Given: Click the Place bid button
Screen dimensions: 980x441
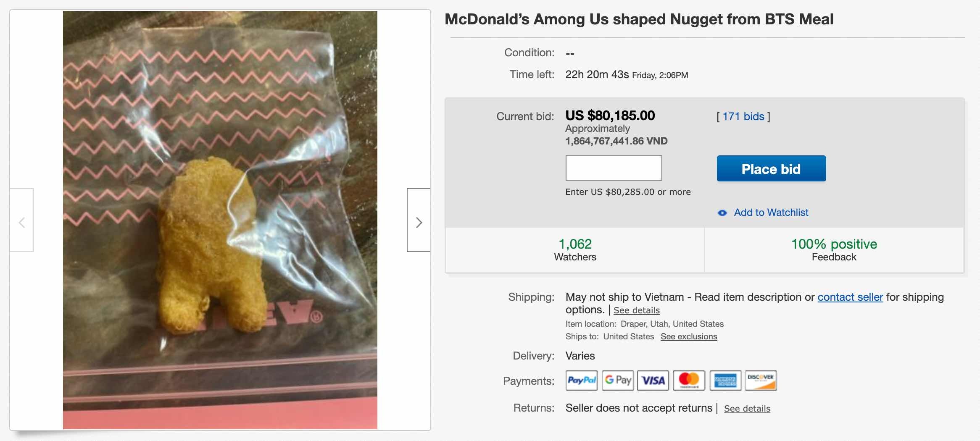Looking at the screenshot, I should tap(771, 168).
